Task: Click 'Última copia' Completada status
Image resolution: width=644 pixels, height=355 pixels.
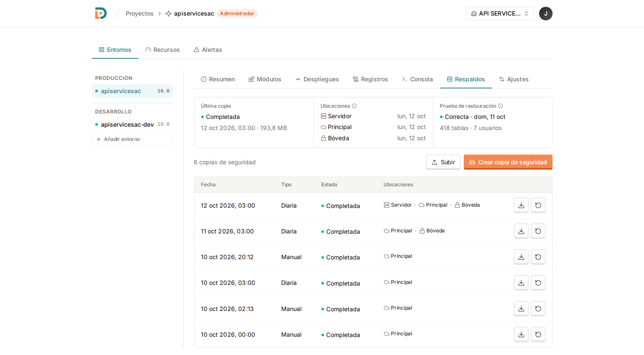Action: point(220,117)
